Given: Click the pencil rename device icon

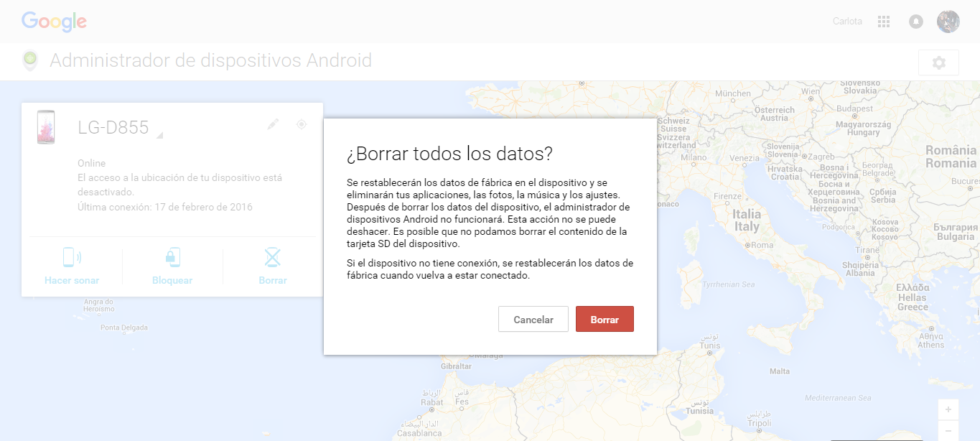Looking at the screenshot, I should (x=273, y=124).
